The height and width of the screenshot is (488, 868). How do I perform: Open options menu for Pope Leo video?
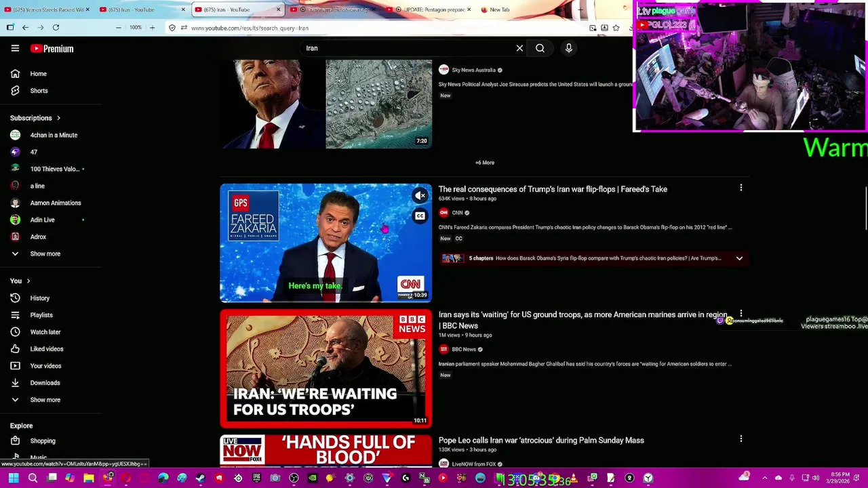[x=741, y=439]
